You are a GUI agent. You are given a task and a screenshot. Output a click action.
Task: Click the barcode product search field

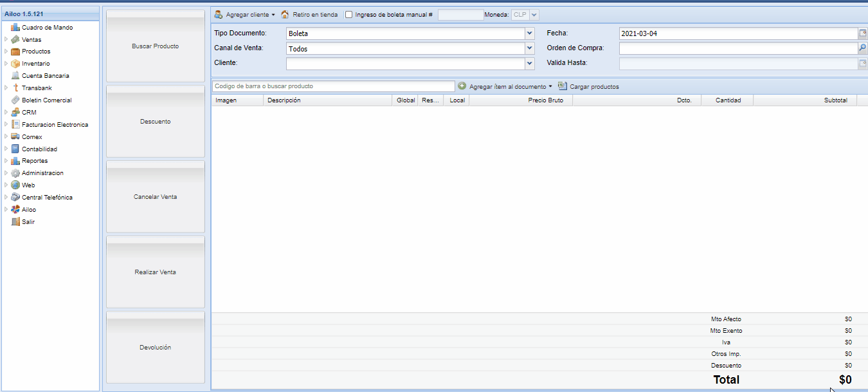click(x=333, y=86)
